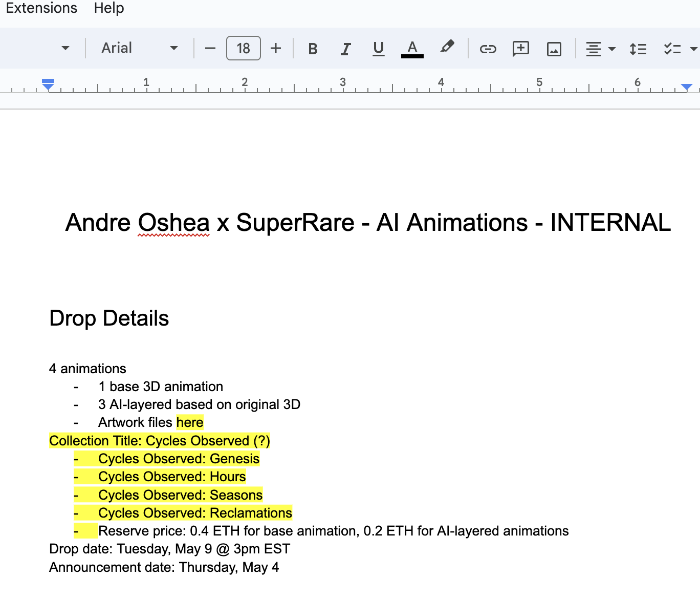Expand the alignment options dropdown arrow
Image resolution: width=700 pixels, height=600 pixels.
tap(612, 49)
